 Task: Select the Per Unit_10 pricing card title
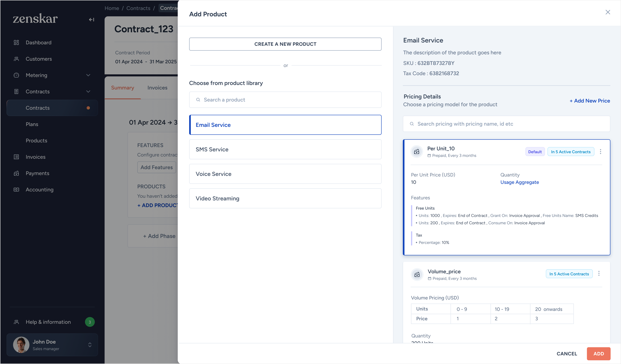441,148
